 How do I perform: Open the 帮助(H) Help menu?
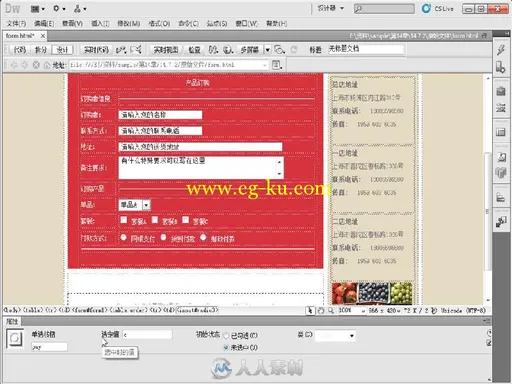point(277,23)
